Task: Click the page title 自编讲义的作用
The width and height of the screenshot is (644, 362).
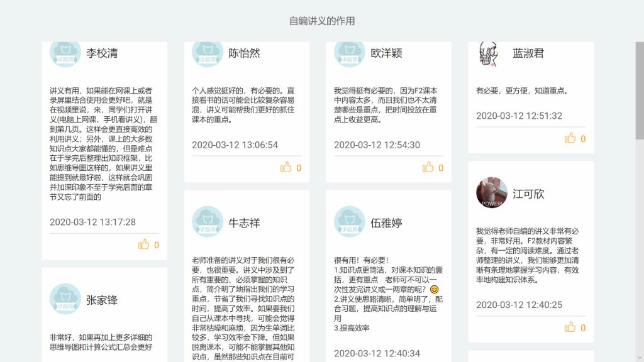Action: point(322,21)
